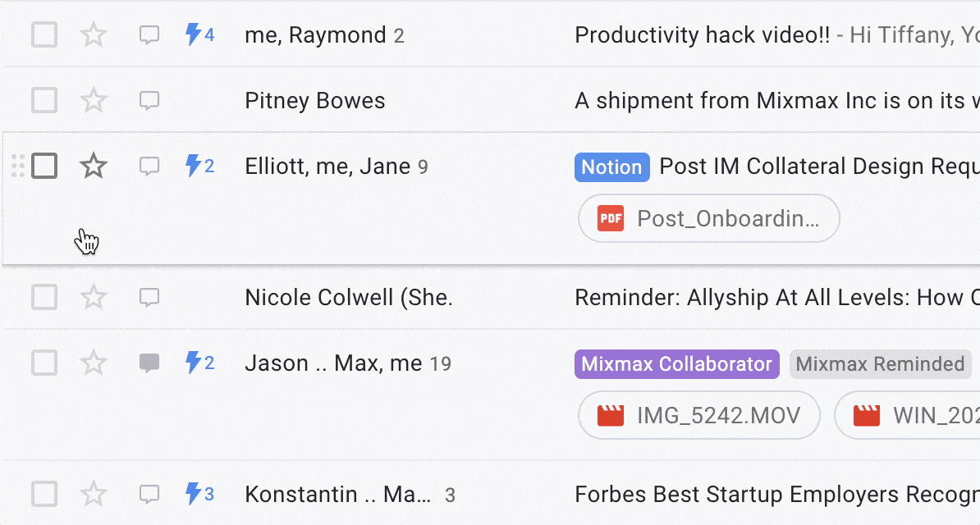Click the filled comment bubble on Jason's thread

149,363
